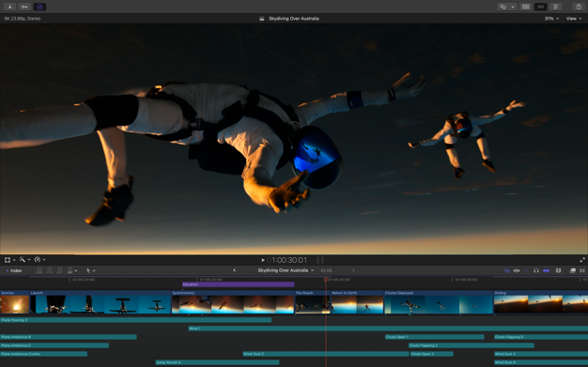Click the Connect clip edit icon
Image resolution: width=588 pixels, height=367 pixels.
tap(39, 270)
